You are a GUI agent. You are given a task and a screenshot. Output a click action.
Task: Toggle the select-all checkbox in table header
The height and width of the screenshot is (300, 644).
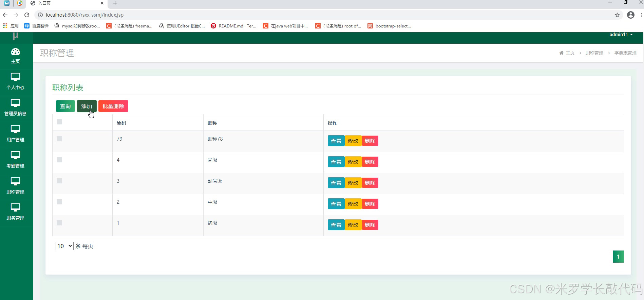click(x=59, y=122)
